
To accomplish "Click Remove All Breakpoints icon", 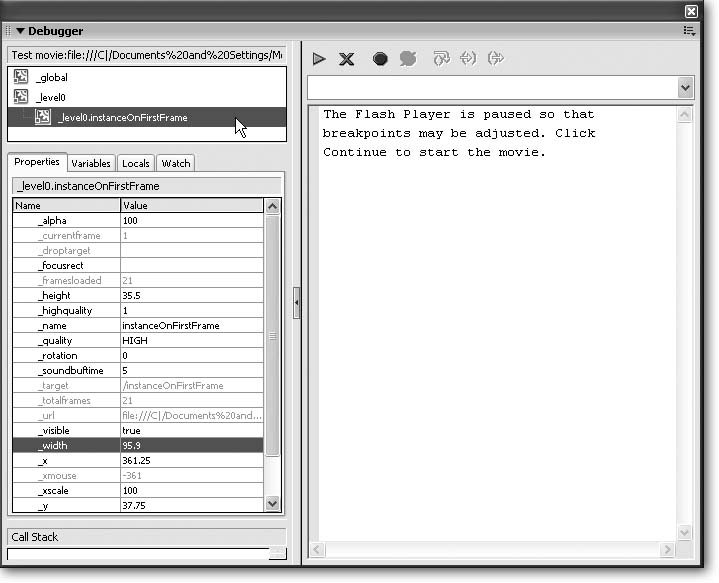I will (x=407, y=59).
